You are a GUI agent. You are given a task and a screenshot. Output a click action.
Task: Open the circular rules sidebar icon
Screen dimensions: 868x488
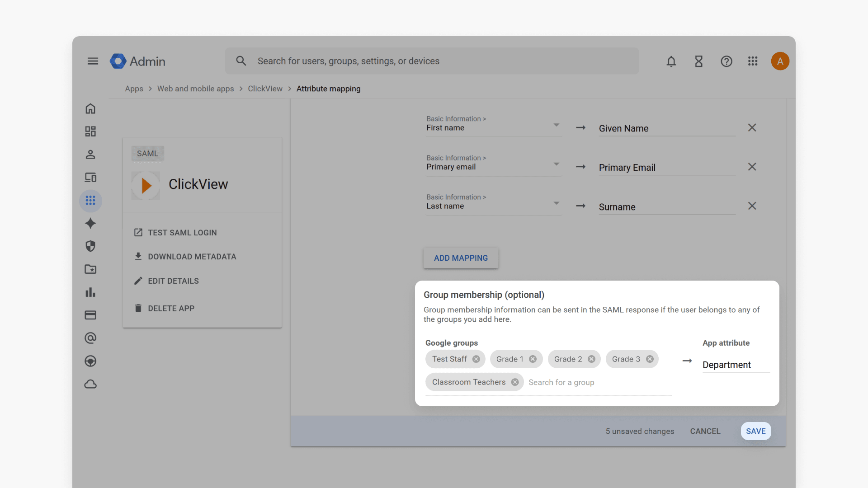tap(90, 361)
